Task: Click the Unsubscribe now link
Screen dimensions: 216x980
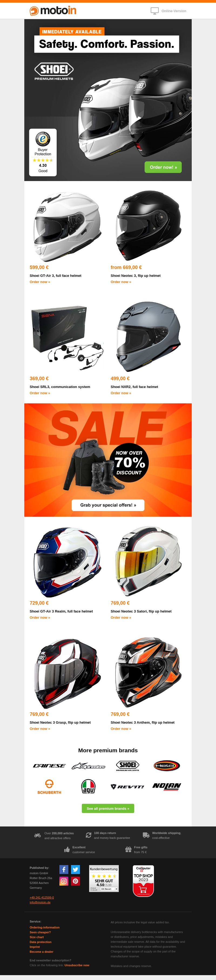Action: tap(77, 965)
